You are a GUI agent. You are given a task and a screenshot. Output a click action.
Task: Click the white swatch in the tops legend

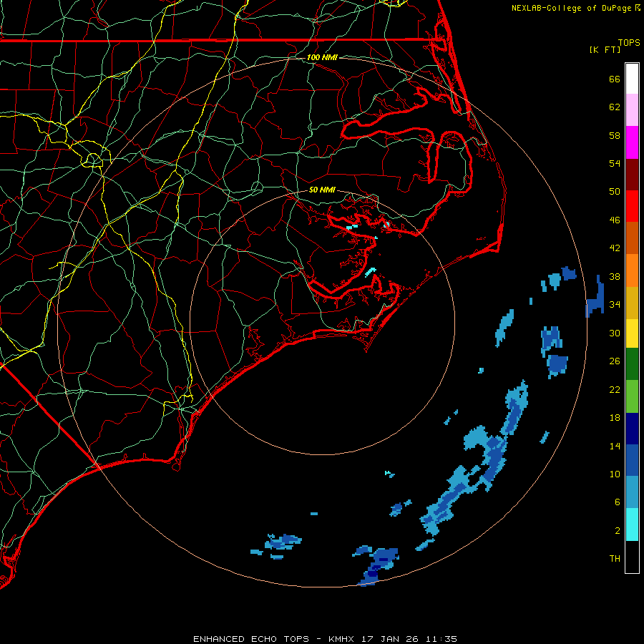tap(632, 79)
